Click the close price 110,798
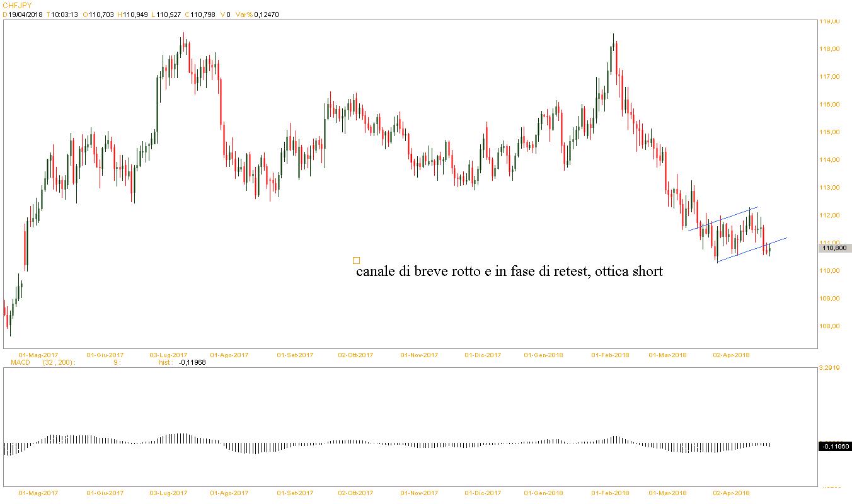 (x=202, y=14)
